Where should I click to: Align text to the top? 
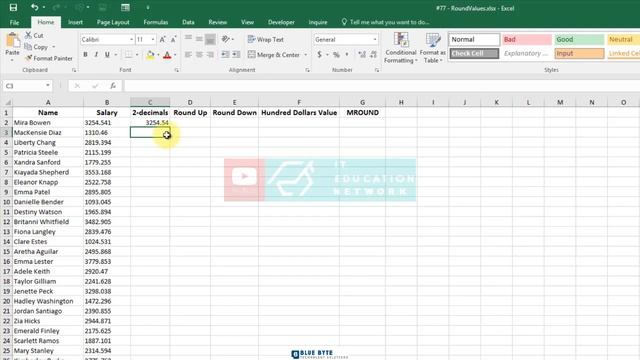pyautogui.click(x=188, y=39)
